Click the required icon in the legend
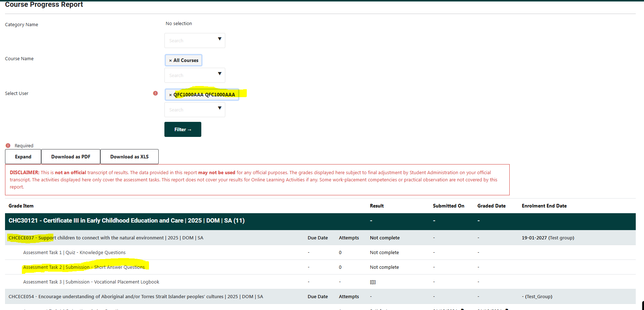Image resolution: width=644 pixels, height=310 pixels. coord(8,146)
